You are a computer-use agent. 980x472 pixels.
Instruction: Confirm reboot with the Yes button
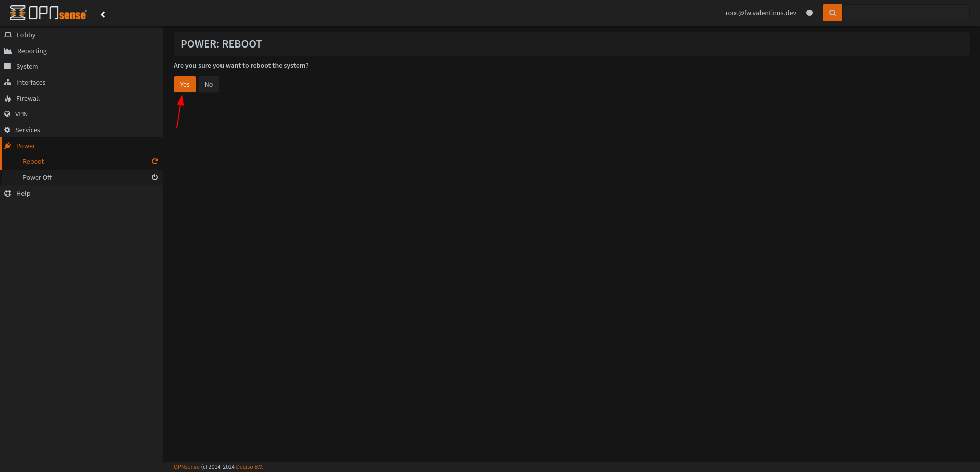185,84
